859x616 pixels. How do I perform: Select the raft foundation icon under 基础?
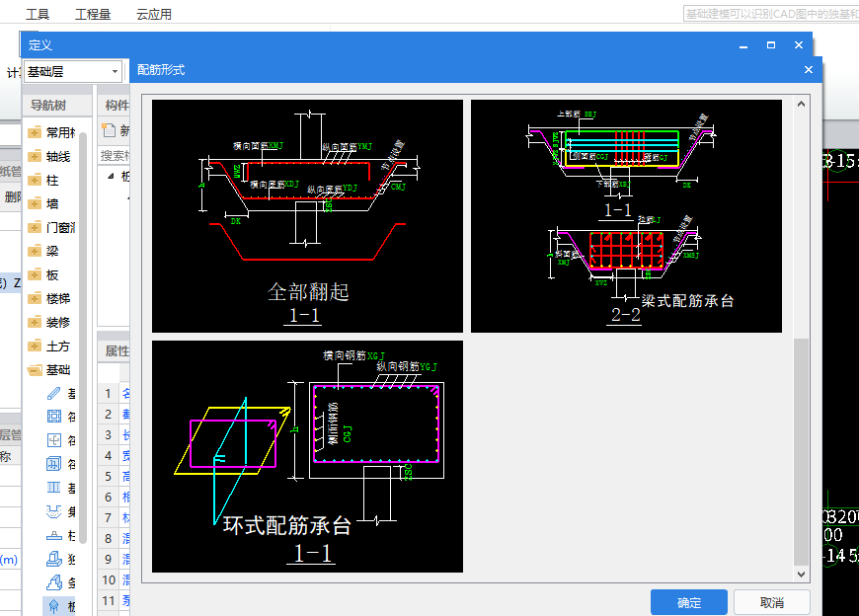coord(53,417)
